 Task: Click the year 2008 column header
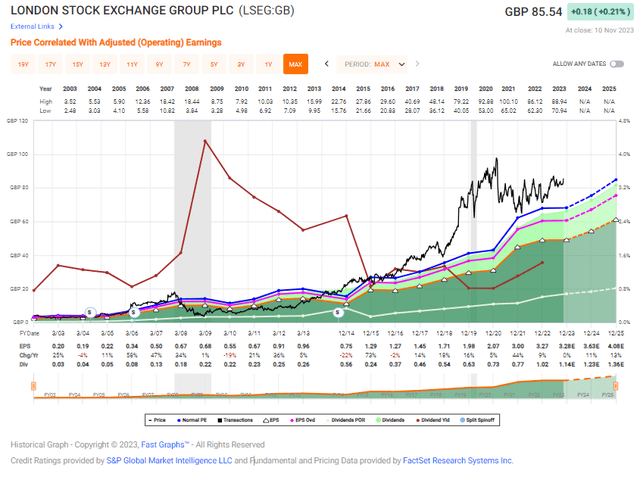(191, 89)
